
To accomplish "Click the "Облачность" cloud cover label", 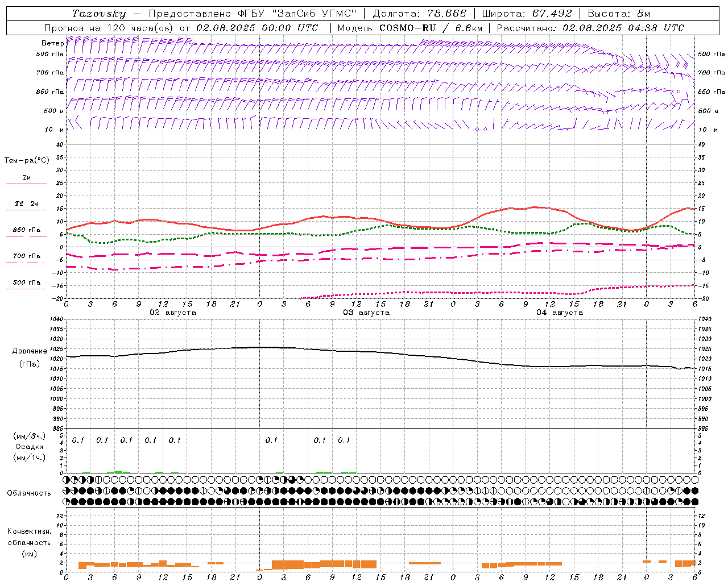I will pyautogui.click(x=29, y=493).
